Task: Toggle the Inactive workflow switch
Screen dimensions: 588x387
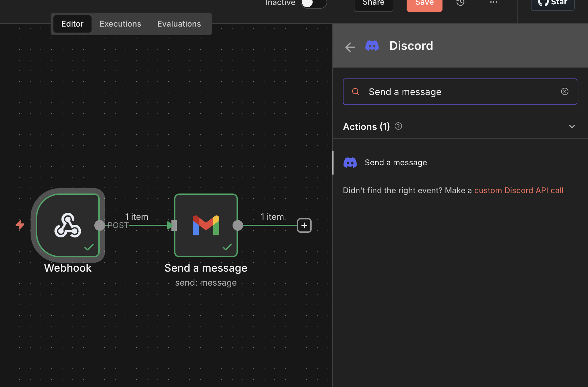Action: coord(314,3)
